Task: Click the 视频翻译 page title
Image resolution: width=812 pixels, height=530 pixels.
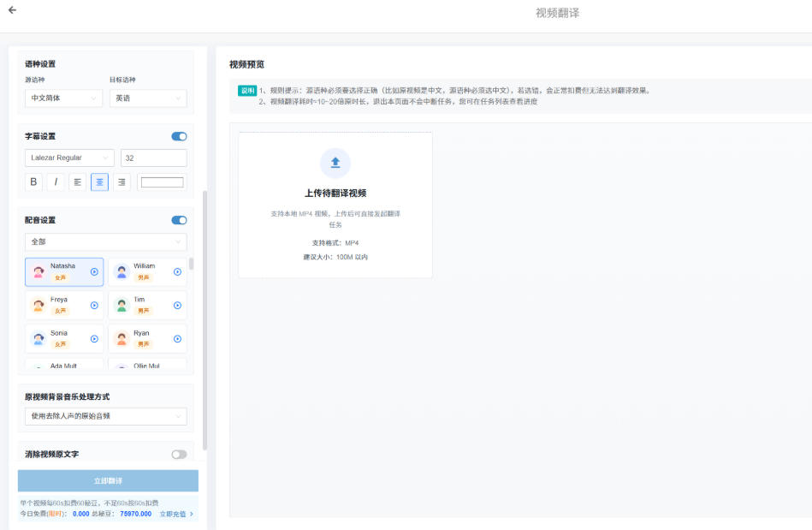Action: (x=557, y=13)
